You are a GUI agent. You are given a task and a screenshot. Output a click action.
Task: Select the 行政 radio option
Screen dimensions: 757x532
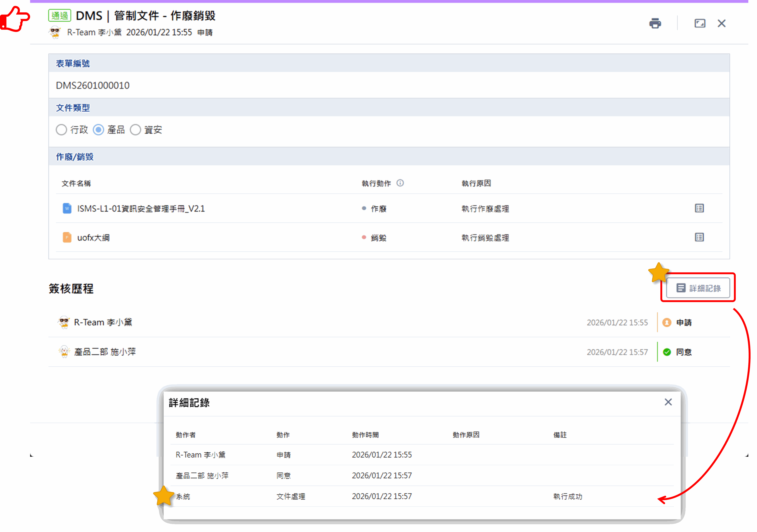click(61, 130)
